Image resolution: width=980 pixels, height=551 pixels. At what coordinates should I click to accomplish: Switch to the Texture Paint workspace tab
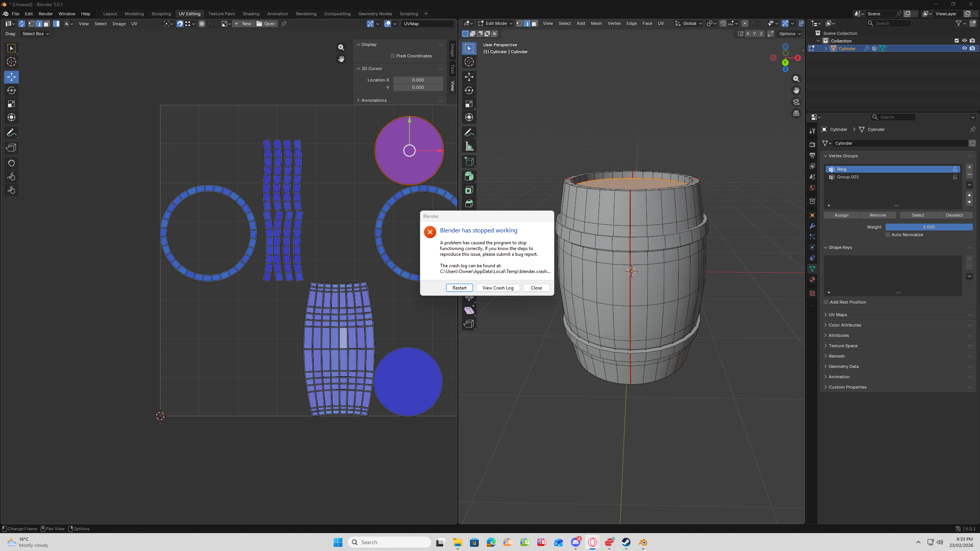coord(221,14)
